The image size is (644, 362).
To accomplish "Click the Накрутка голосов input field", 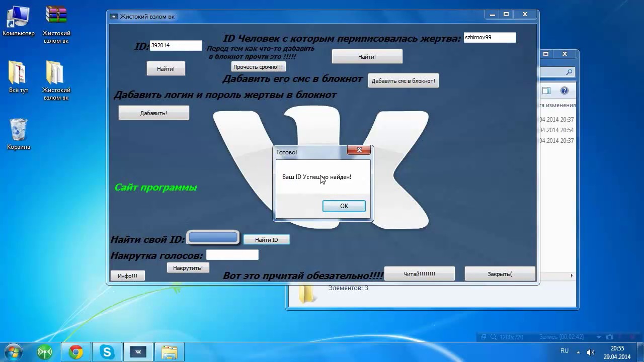I will pos(232,255).
